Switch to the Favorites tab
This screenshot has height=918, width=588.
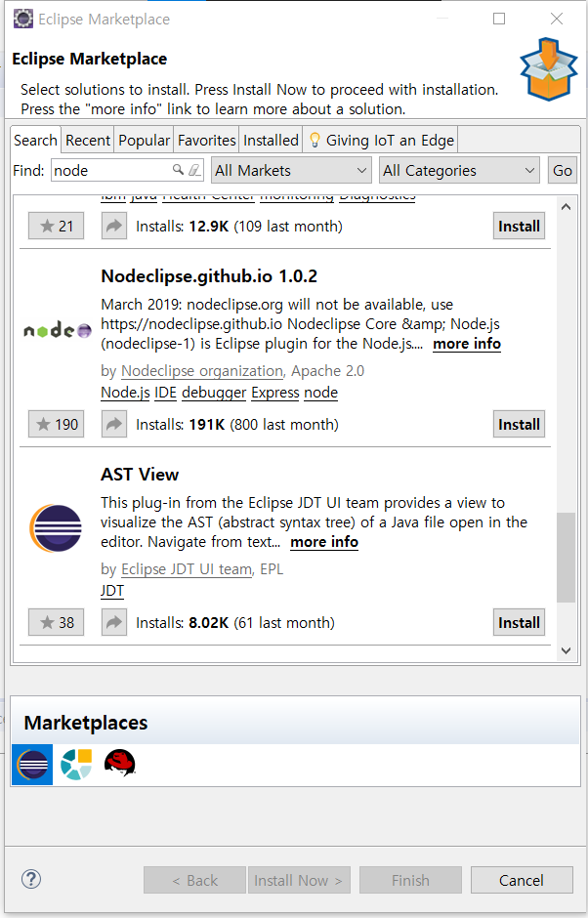click(x=207, y=141)
